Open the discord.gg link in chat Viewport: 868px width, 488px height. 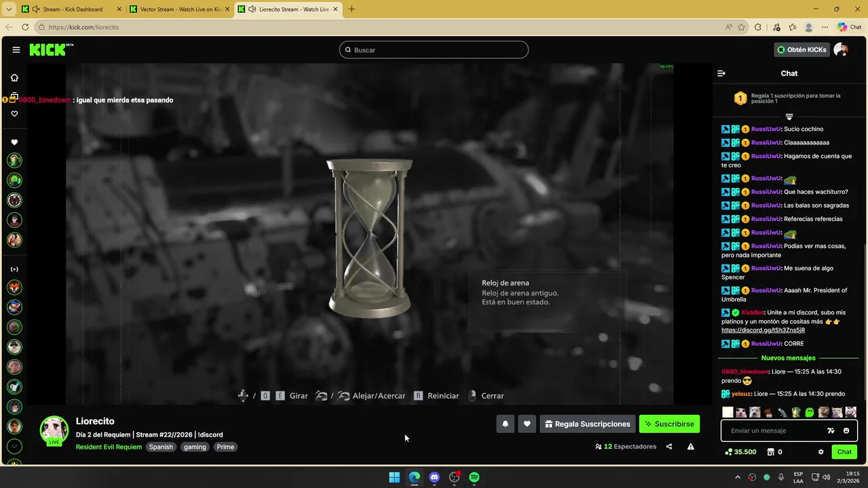tap(763, 330)
